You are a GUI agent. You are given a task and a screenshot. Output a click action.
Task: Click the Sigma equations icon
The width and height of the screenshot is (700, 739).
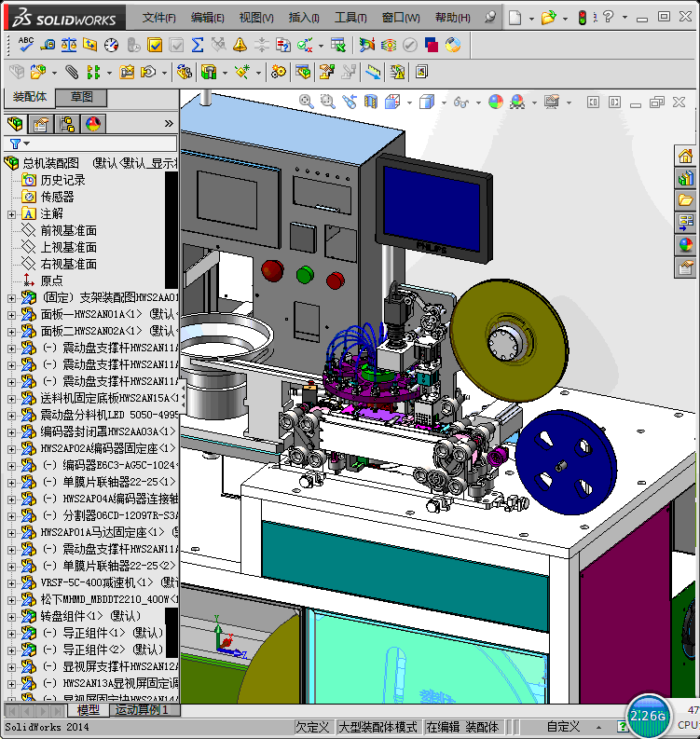[198, 46]
